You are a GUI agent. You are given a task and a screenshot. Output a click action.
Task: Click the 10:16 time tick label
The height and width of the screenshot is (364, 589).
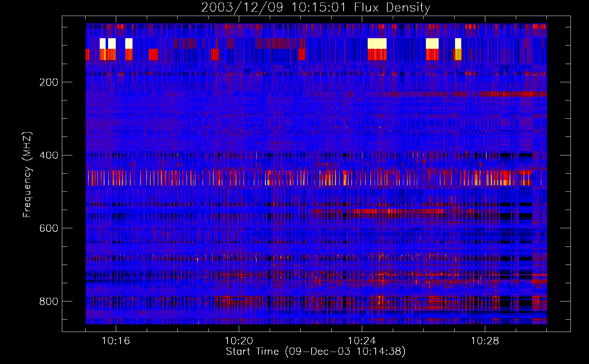click(116, 341)
